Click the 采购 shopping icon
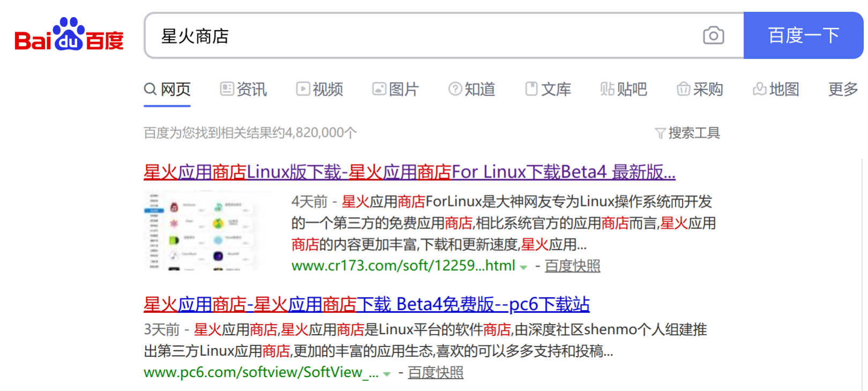The image size is (868, 391). (x=684, y=88)
